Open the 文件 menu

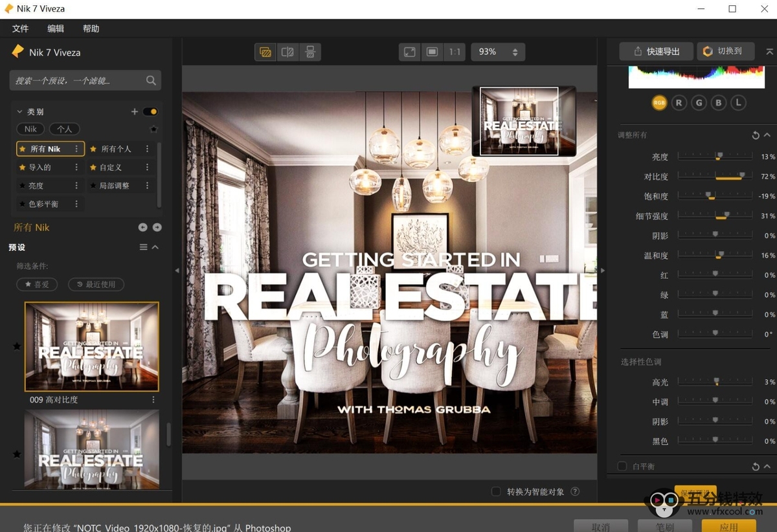(x=21, y=28)
